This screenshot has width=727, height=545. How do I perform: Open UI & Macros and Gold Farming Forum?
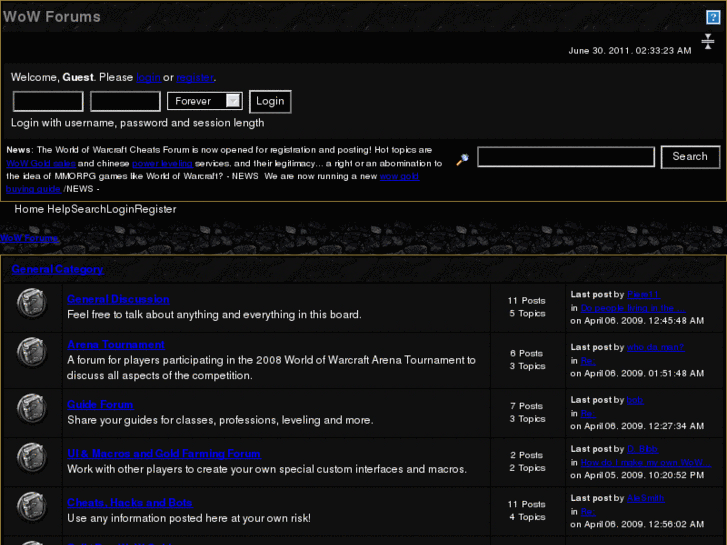pyautogui.click(x=164, y=454)
